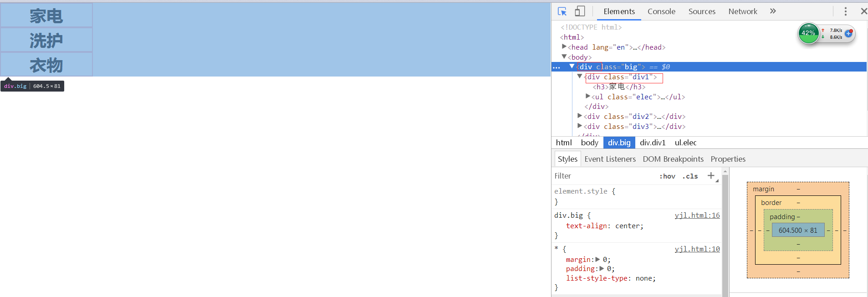
Task: Select the h3 家电 element row
Action: pyautogui.click(x=619, y=87)
